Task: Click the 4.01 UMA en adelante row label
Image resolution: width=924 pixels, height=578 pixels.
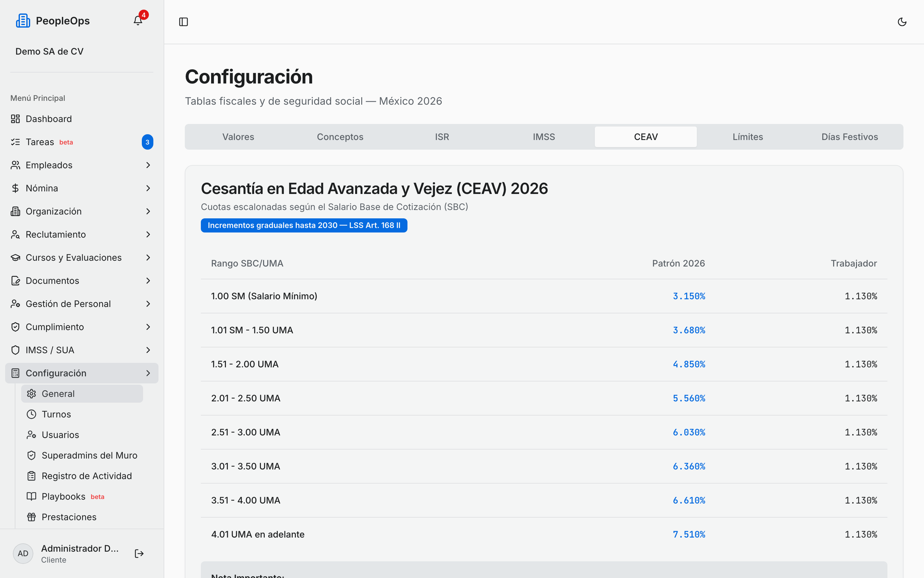Action: [x=258, y=534]
